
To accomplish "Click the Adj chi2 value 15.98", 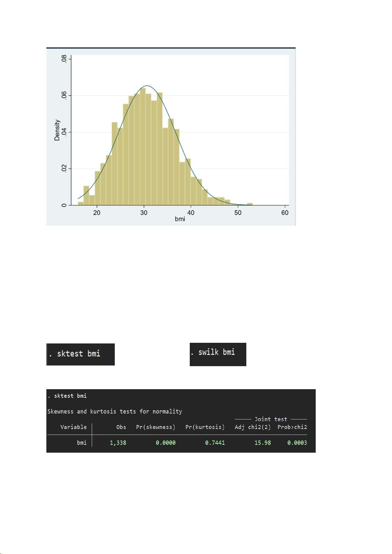I will click(x=262, y=443).
